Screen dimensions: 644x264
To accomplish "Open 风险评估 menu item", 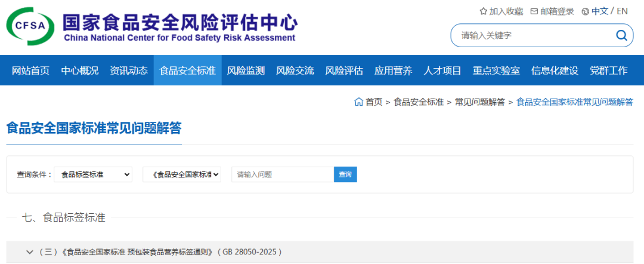I will click(344, 70).
